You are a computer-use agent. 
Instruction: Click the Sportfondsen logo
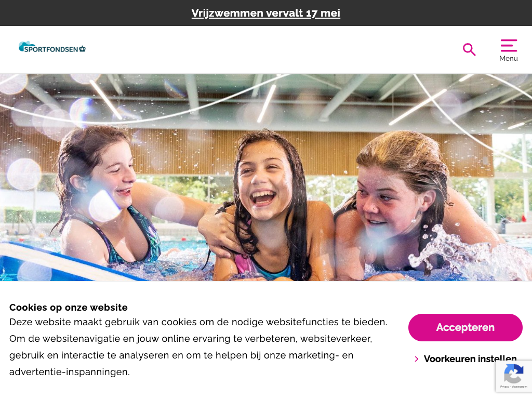(52, 47)
